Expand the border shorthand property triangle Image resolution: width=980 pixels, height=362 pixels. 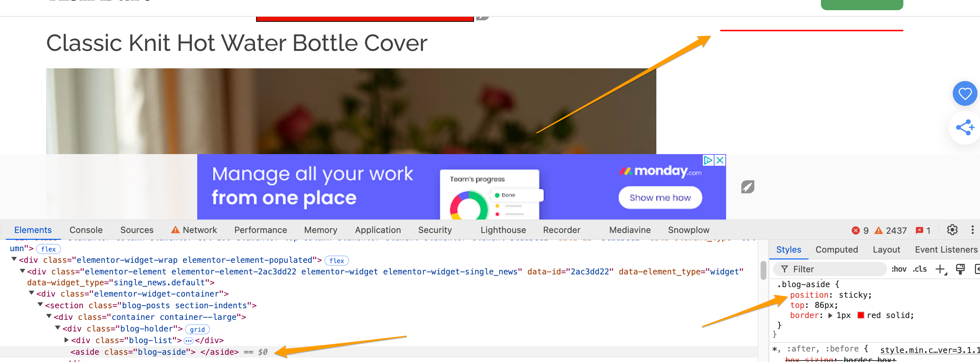(830, 315)
